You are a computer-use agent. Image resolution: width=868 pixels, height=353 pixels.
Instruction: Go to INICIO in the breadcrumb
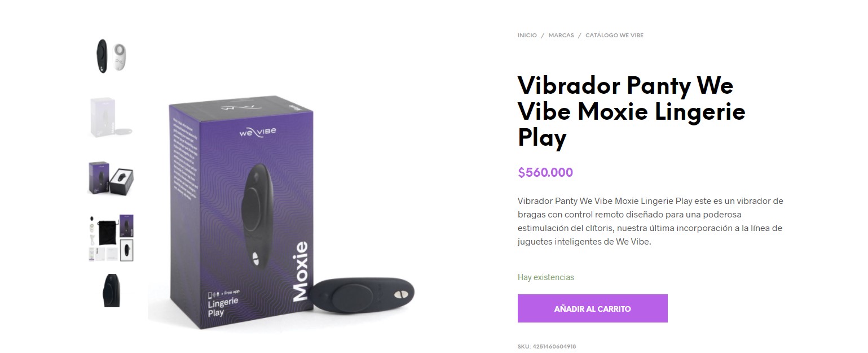(x=527, y=35)
